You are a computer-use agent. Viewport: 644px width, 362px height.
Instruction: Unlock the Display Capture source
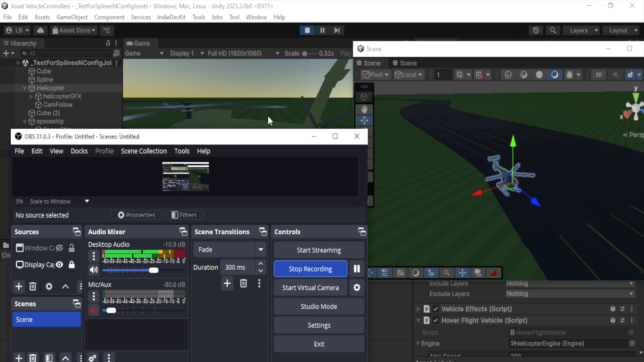pyautogui.click(x=71, y=264)
